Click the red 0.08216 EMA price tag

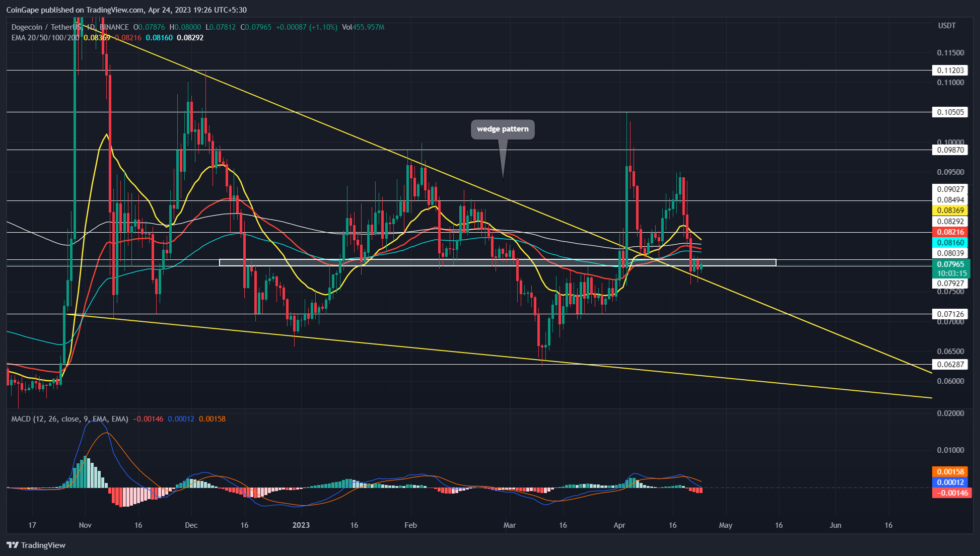pyautogui.click(x=950, y=232)
